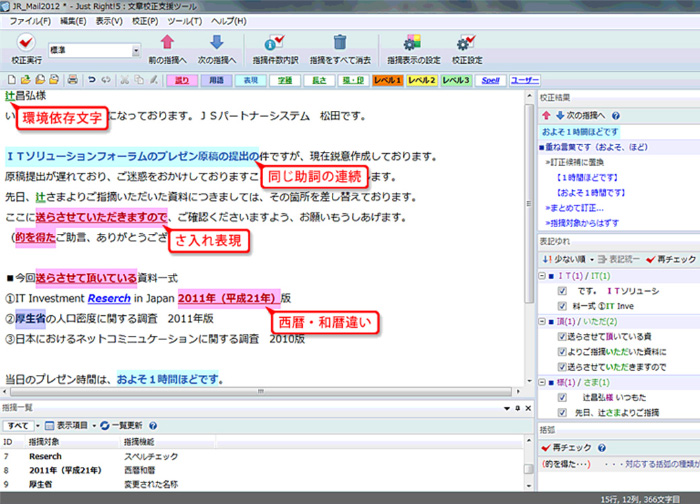The width and height of the screenshot is (700, 504).
Task: Toggle the レベル1 filter
Action: tap(388, 80)
